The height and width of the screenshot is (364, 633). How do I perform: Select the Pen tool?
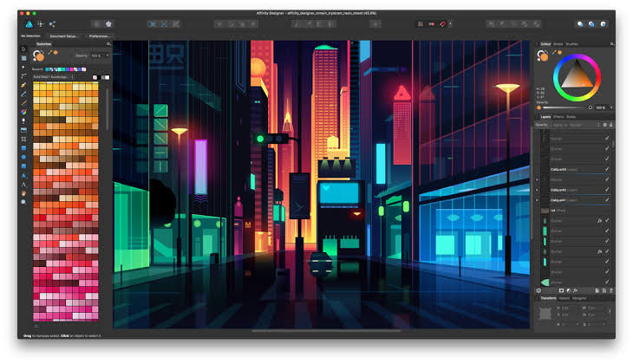[23, 85]
